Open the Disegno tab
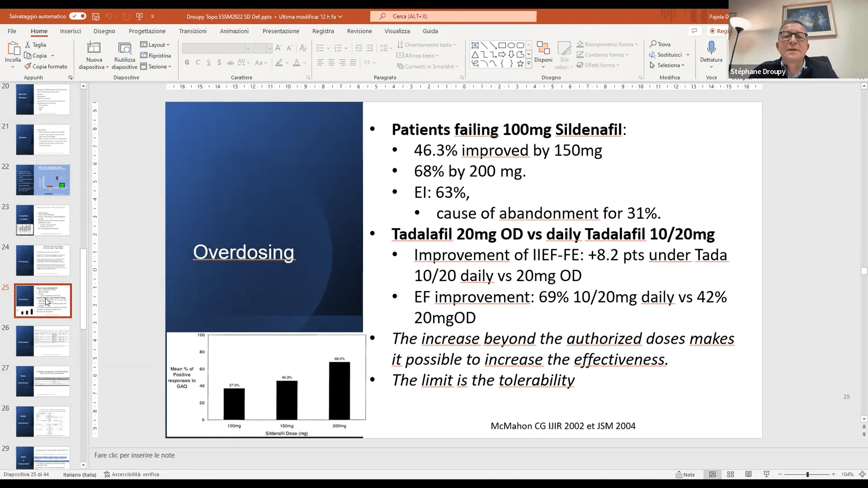 (104, 31)
